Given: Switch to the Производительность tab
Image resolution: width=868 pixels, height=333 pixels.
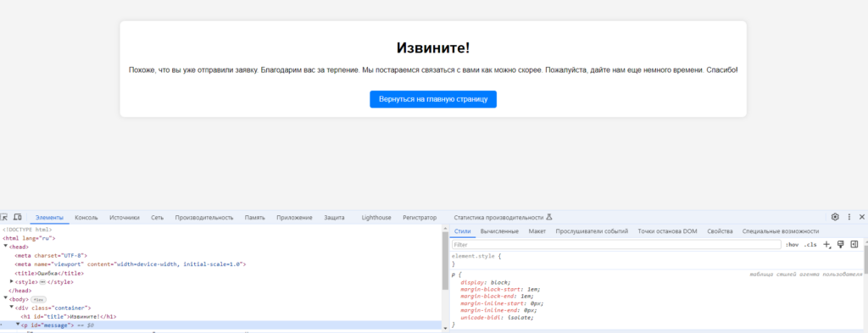Looking at the screenshot, I should 204,218.
